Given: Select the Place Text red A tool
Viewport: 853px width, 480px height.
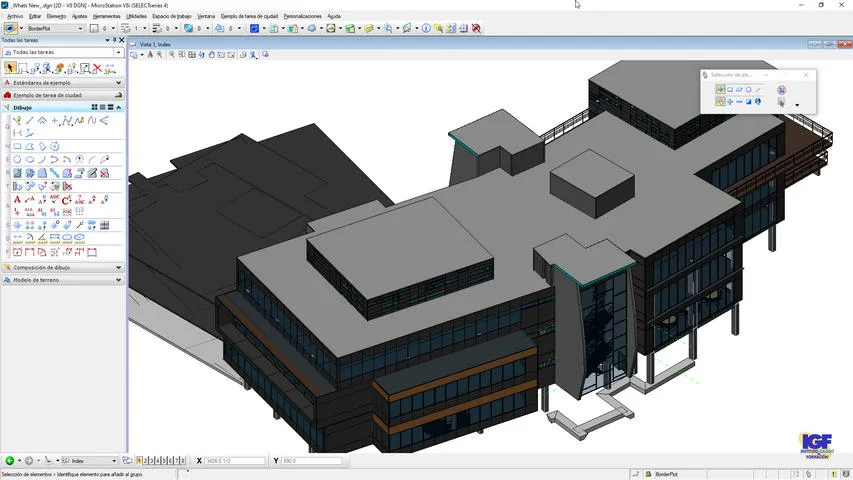Looking at the screenshot, I should click(x=17, y=200).
